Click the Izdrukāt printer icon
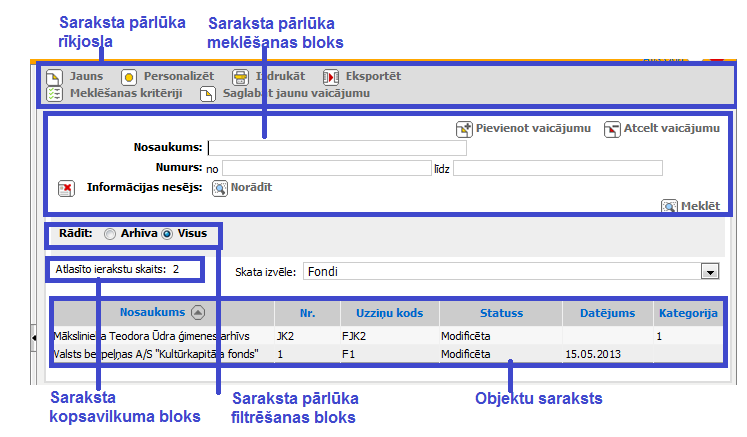 click(x=240, y=77)
